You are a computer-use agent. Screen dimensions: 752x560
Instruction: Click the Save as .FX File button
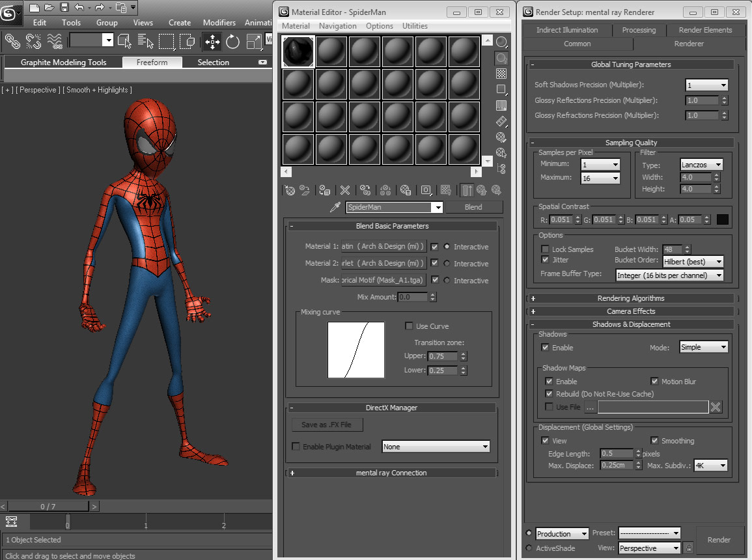click(327, 425)
